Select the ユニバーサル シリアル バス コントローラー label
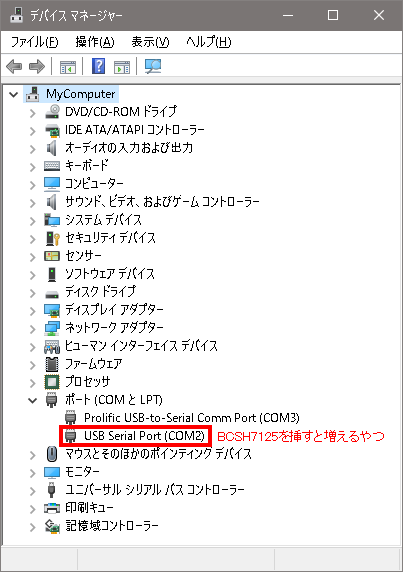403x572 pixels. (155, 490)
